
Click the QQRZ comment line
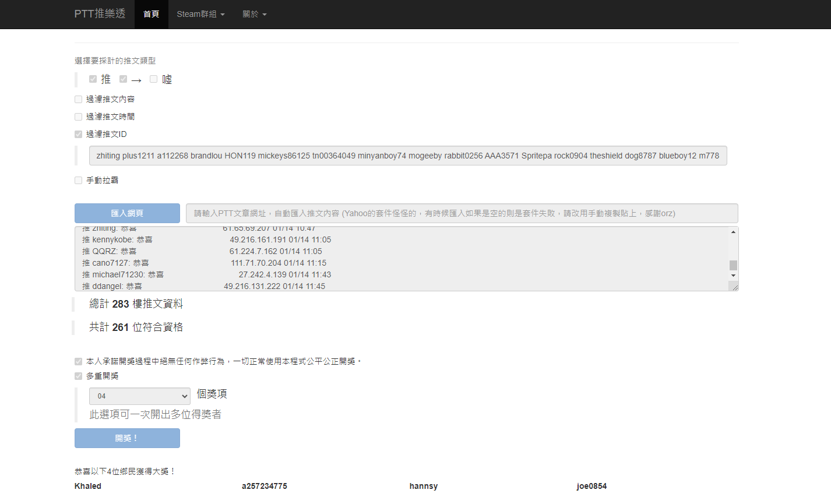(202, 251)
